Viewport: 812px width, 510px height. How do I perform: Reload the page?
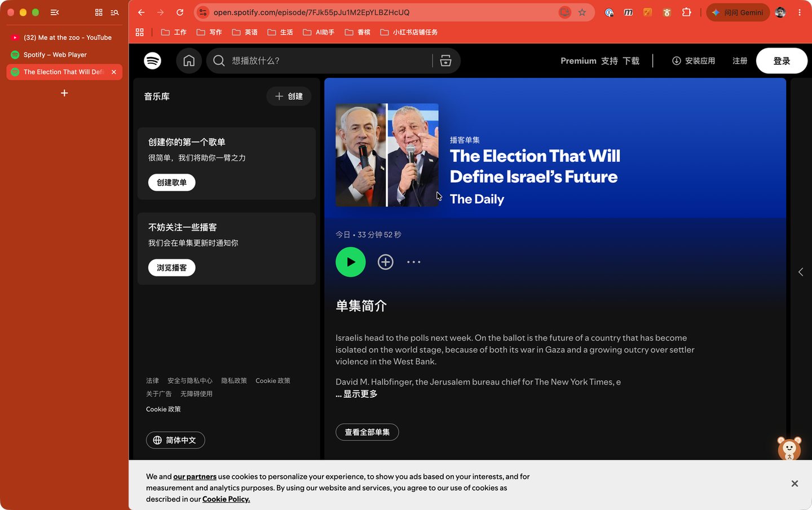[180, 12]
